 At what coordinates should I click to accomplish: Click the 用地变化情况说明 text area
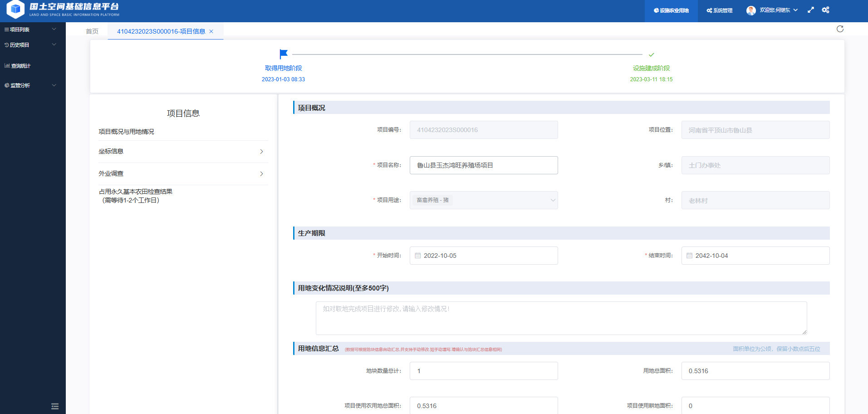[561, 318]
